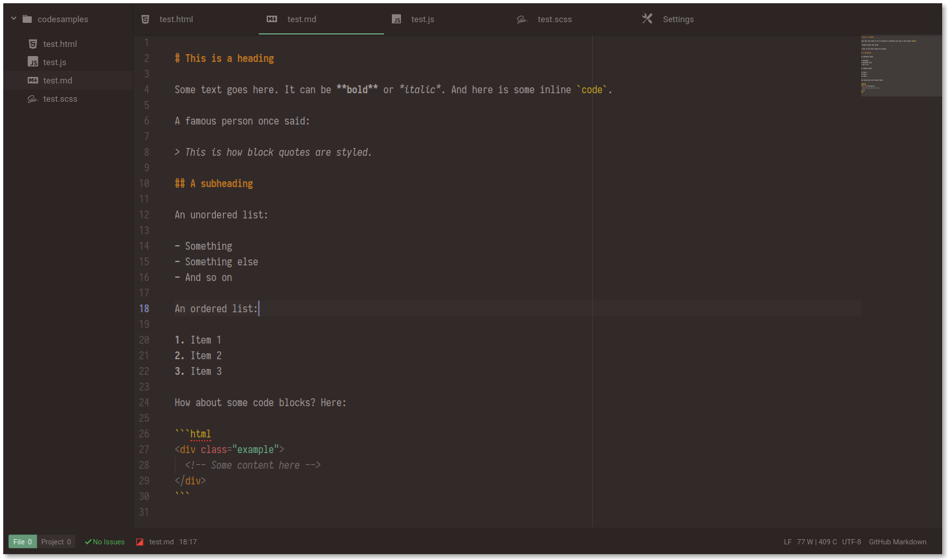Image resolution: width=948 pixels, height=560 pixels.
Task: Click test.md filename in the status bar
Action: tap(161, 542)
